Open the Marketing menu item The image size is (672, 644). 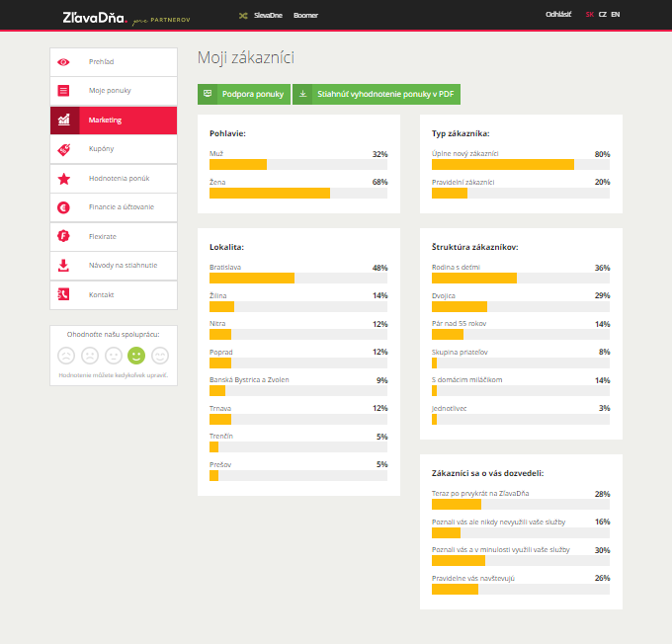tap(114, 120)
